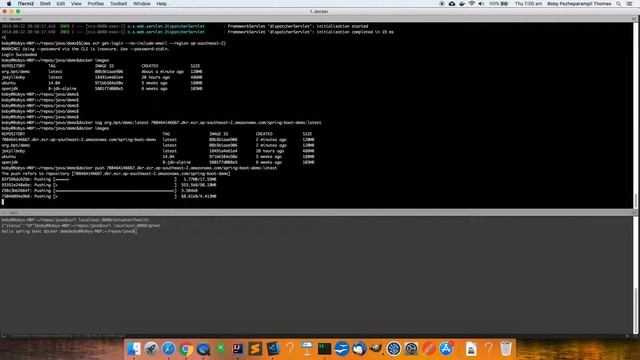Open Launchpad rocket icon in dock
This screenshot has width=640, height=360.
point(151,349)
